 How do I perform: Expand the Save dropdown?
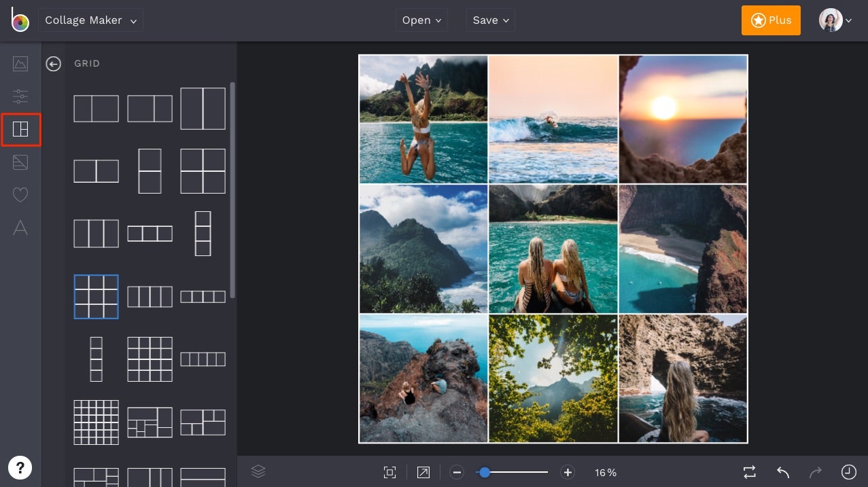point(490,20)
